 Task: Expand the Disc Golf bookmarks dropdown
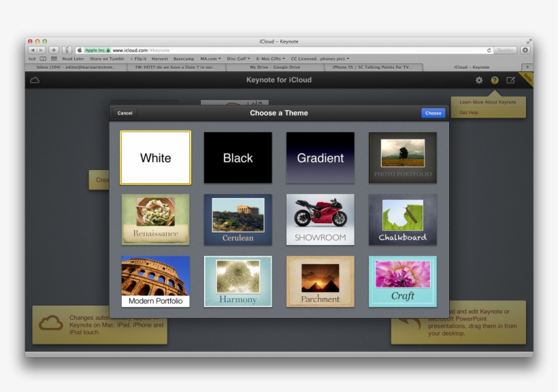(x=238, y=59)
